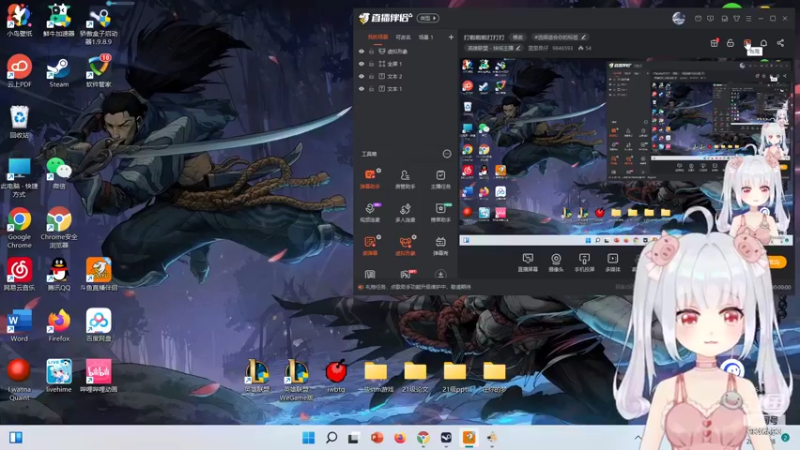Open the user avatar in the title bar

tap(679, 18)
